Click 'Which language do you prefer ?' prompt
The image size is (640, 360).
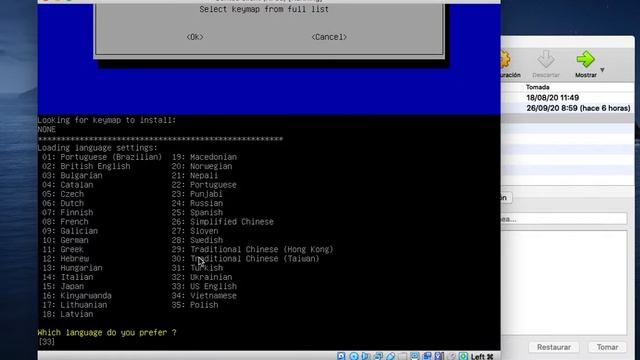point(107,332)
